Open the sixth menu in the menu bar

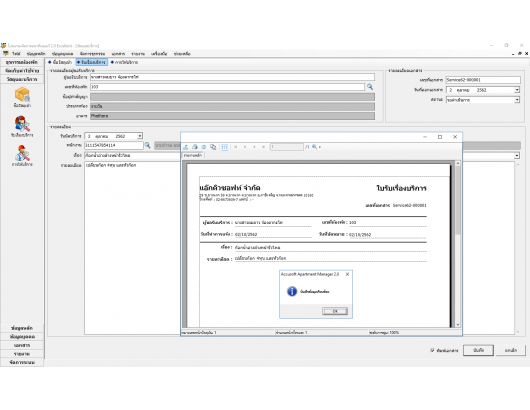[x=138, y=54]
